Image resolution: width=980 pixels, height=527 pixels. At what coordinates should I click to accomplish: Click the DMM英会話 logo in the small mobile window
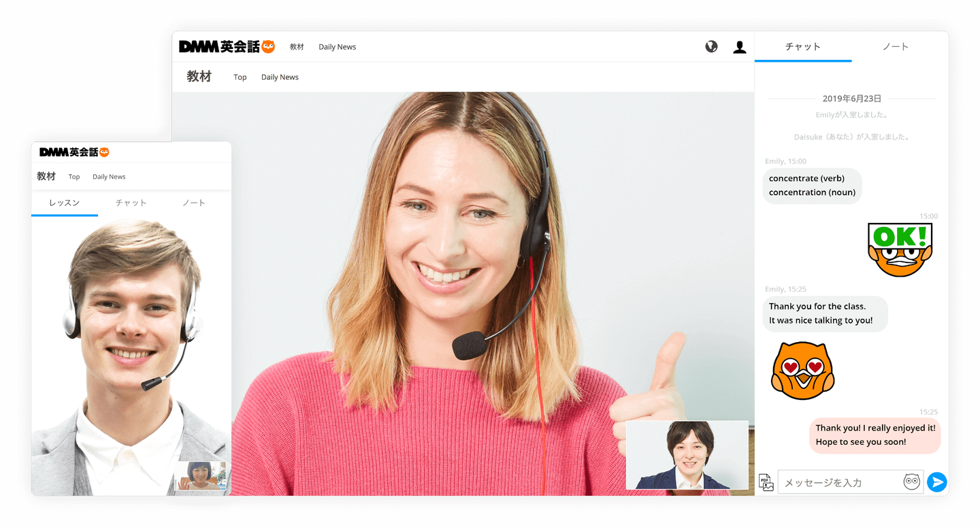(74, 152)
